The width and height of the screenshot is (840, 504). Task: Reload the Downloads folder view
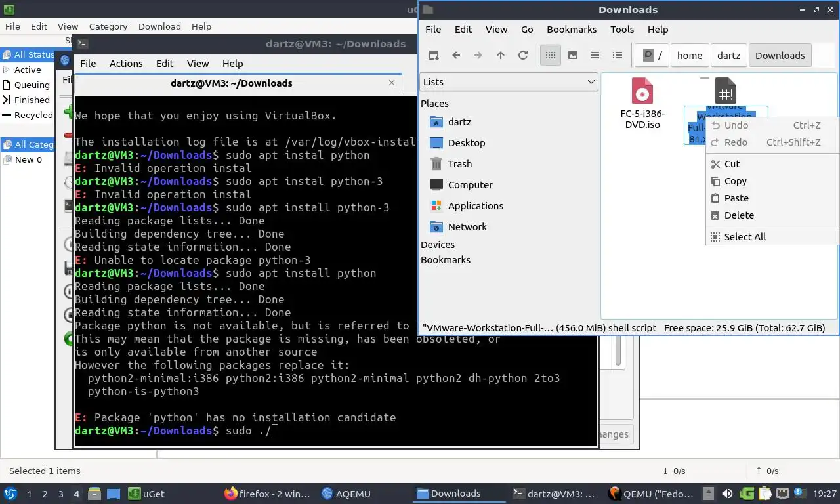(x=523, y=55)
